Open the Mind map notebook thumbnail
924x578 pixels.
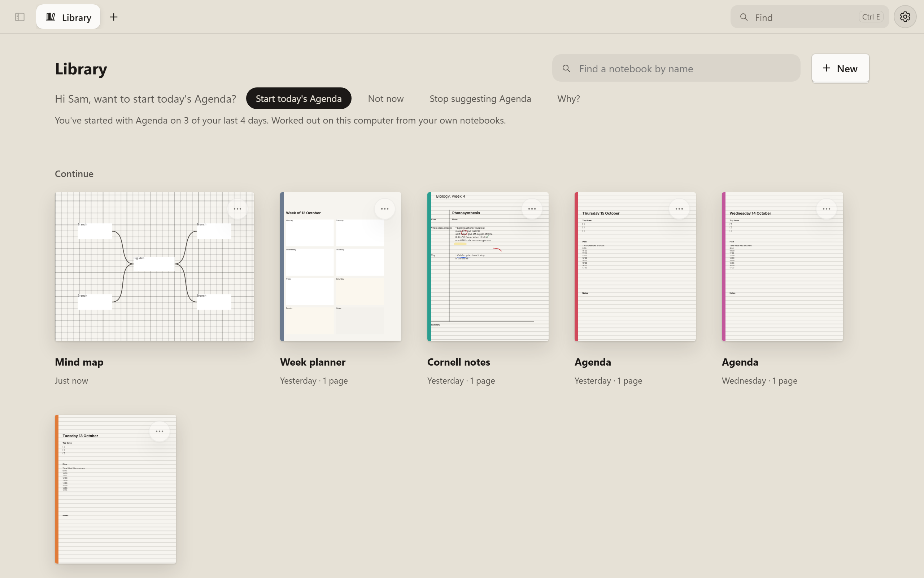[154, 267]
